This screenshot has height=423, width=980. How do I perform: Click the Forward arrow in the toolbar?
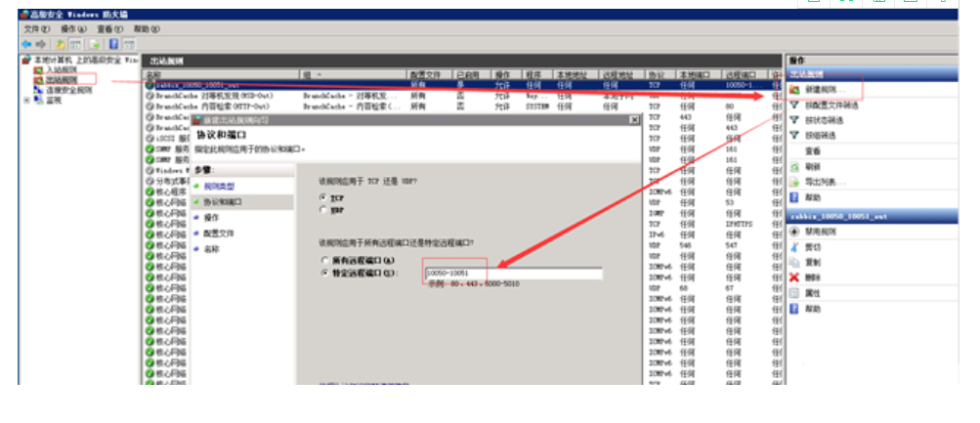[x=41, y=44]
